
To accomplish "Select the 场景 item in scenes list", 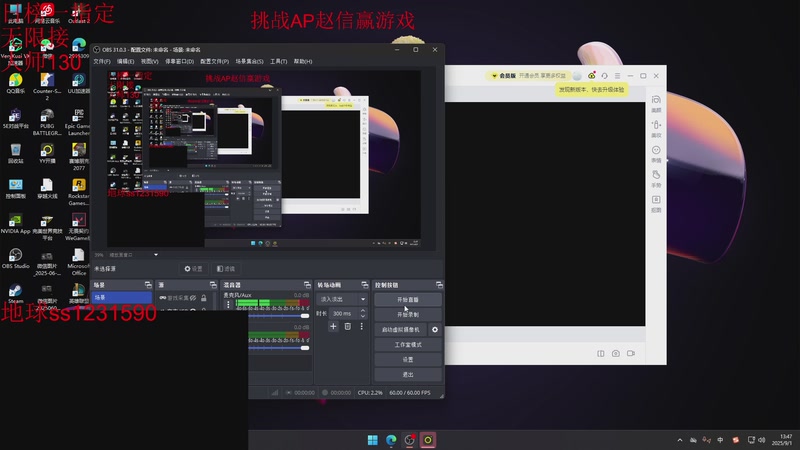I will point(121,297).
